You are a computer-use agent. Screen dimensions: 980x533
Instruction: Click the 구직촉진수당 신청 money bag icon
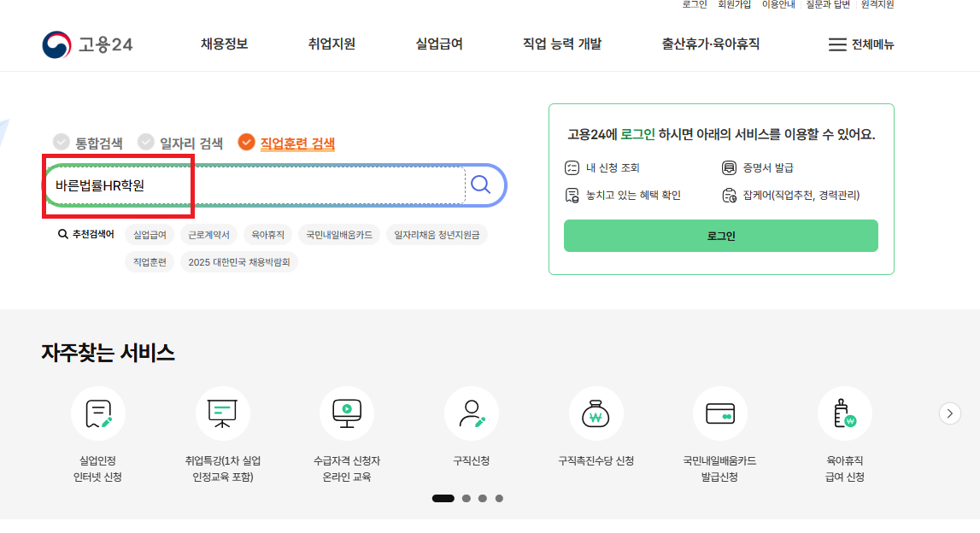pos(596,413)
